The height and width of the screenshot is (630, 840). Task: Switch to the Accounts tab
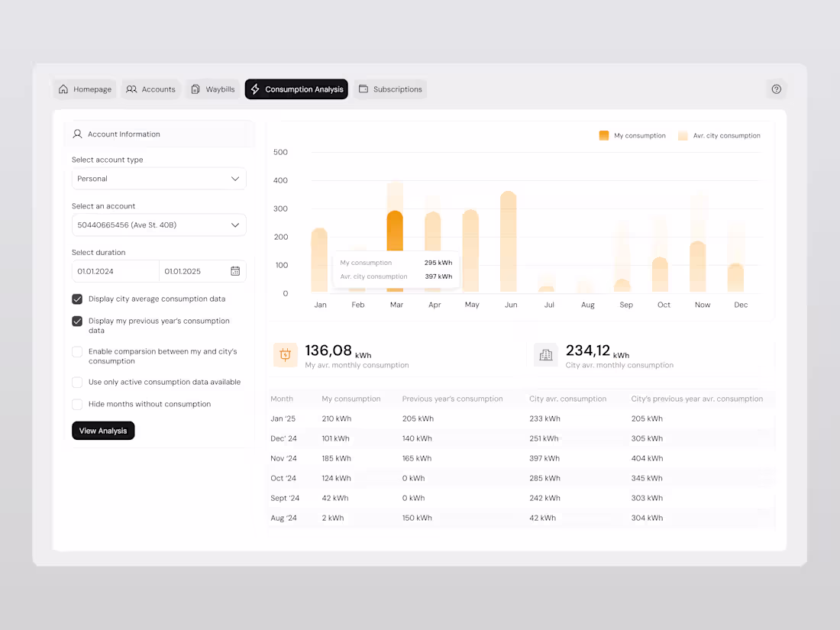pos(150,89)
